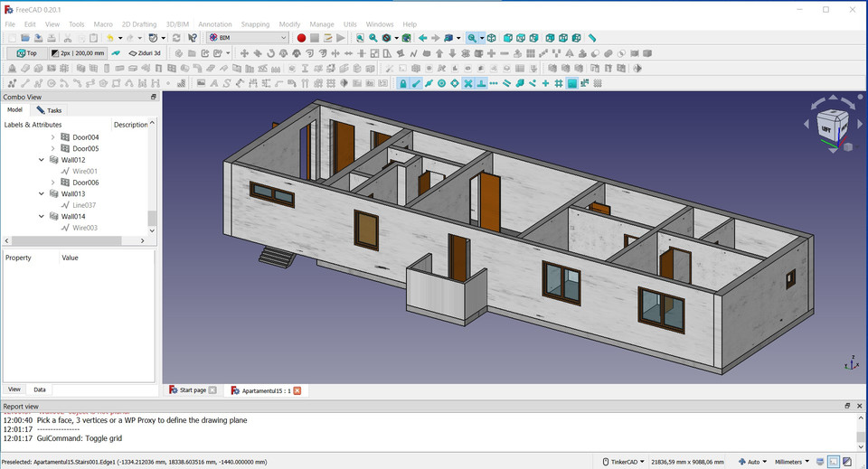Click the What's This help icon

pyautogui.click(x=193, y=38)
